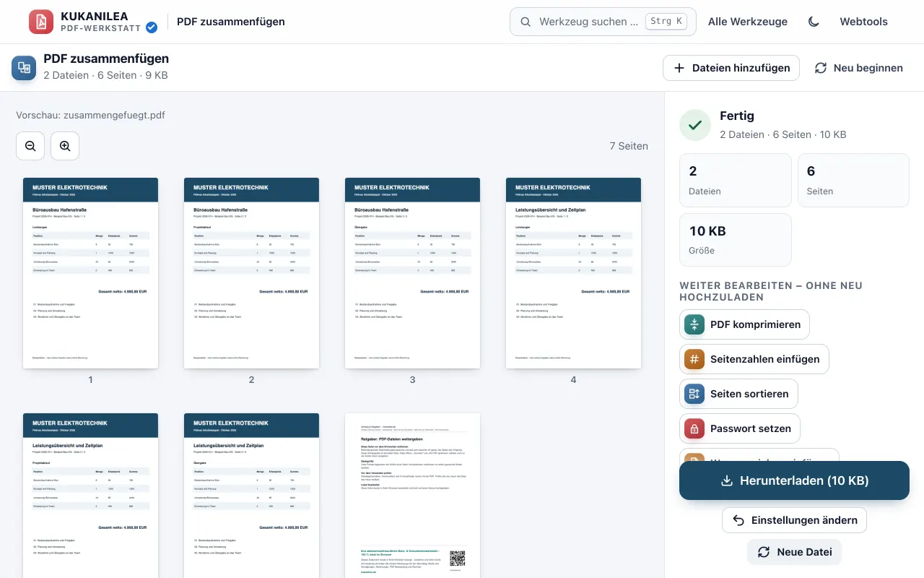Click the Seitenzahlen einfügen label
The height and width of the screenshot is (578, 924).
pyautogui.click(x=764, y=359)
